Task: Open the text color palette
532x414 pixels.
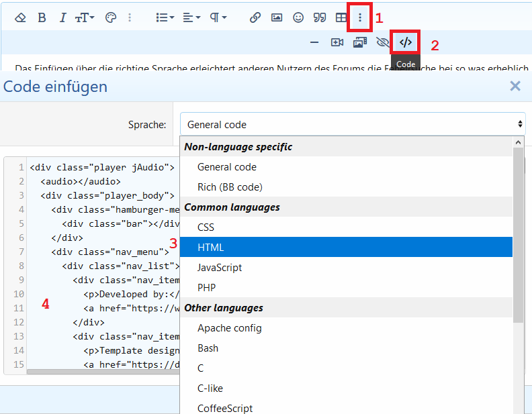Action: [111, 17]
